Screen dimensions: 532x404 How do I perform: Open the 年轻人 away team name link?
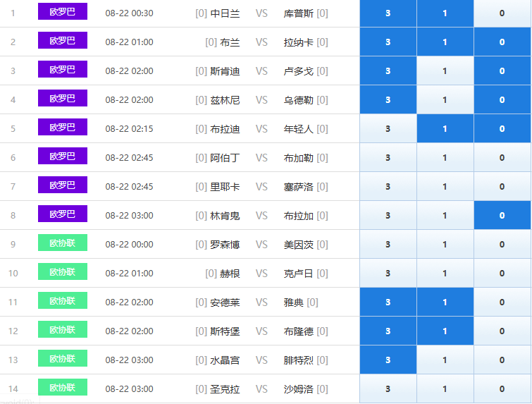pyautogui.click(x=299, y=129)
